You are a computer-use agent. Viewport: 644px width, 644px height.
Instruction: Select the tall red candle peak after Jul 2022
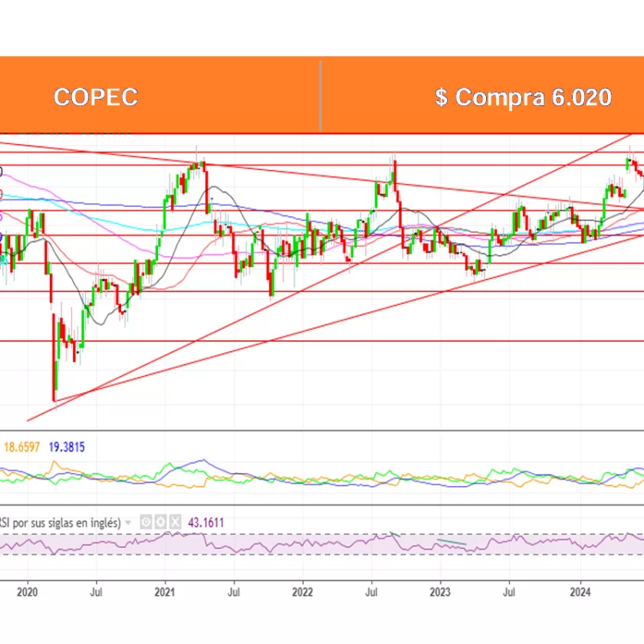395,174
